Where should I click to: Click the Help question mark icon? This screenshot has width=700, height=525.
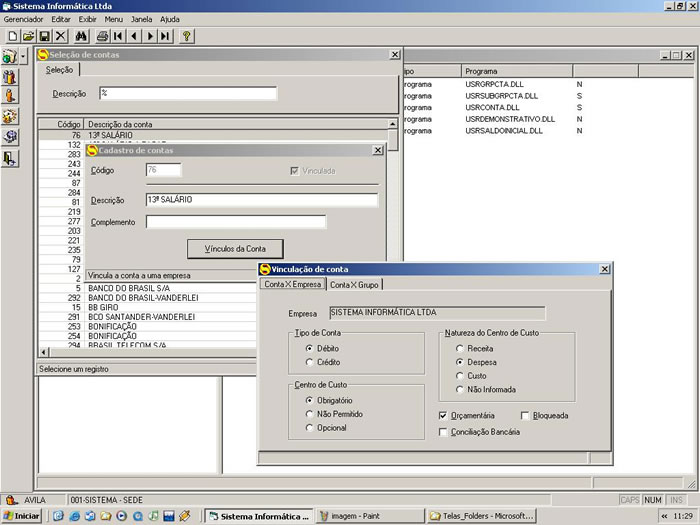pyautogui.click(x=187, y=36)
